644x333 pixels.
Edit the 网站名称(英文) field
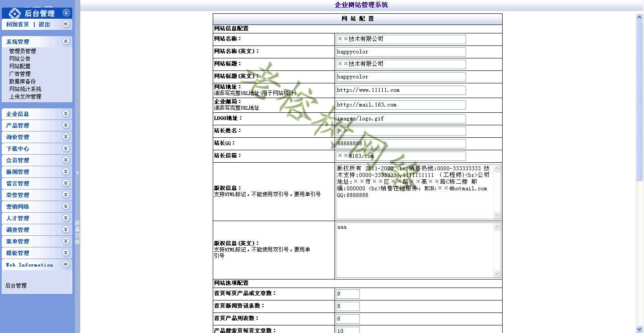click(x=400, y=52)
